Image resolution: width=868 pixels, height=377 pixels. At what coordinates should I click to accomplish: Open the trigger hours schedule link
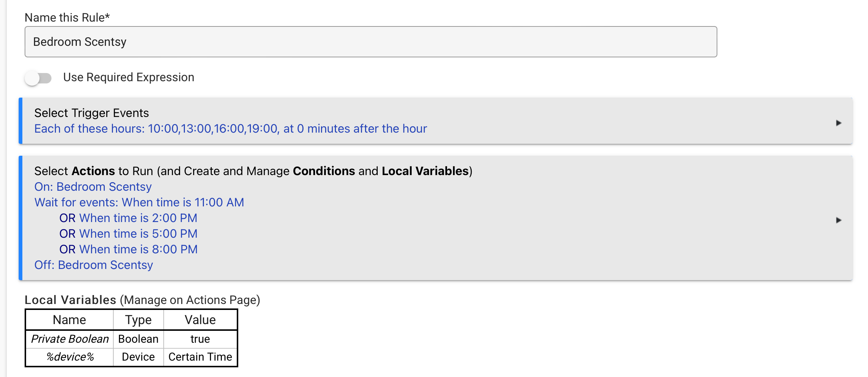(230, 129)
